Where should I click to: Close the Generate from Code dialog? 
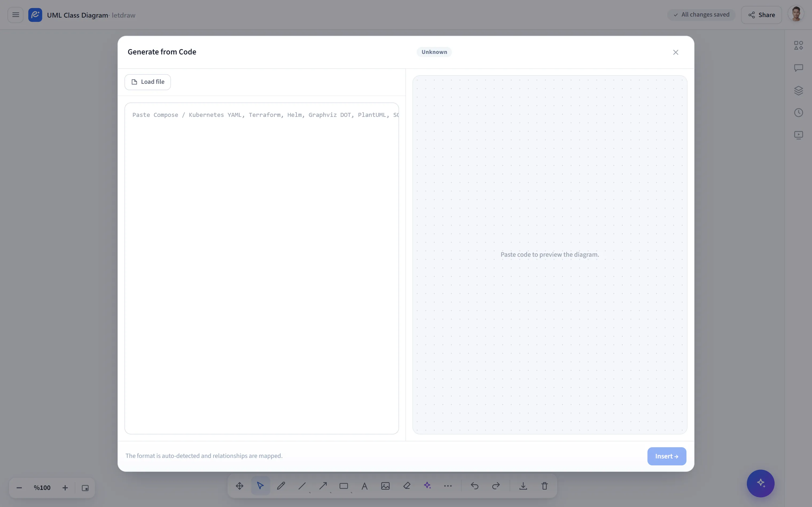pyautogui.click(x=676, y=52)
